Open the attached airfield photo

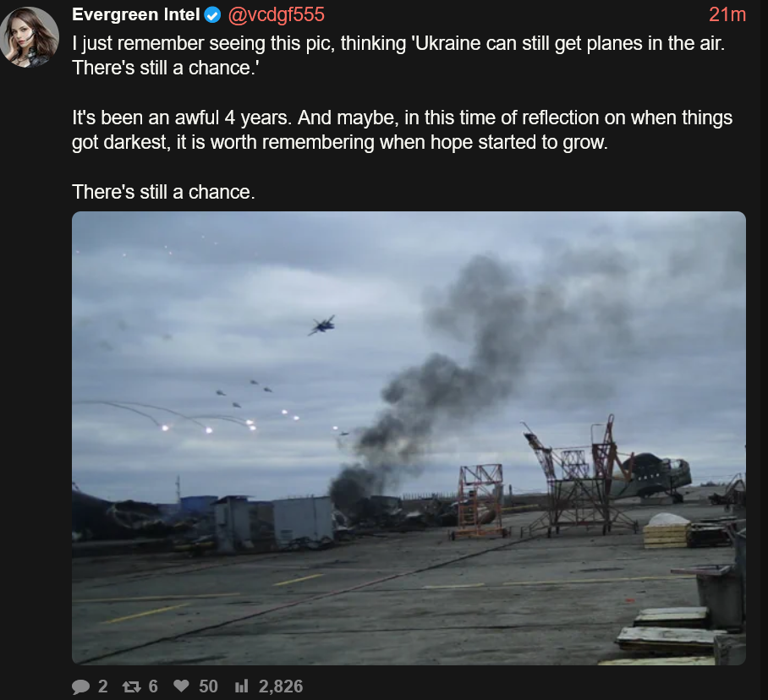click(409, 438)
